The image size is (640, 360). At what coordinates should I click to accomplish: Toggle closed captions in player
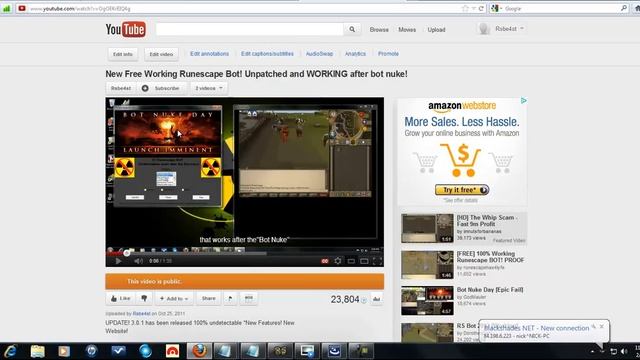(325, 261)
